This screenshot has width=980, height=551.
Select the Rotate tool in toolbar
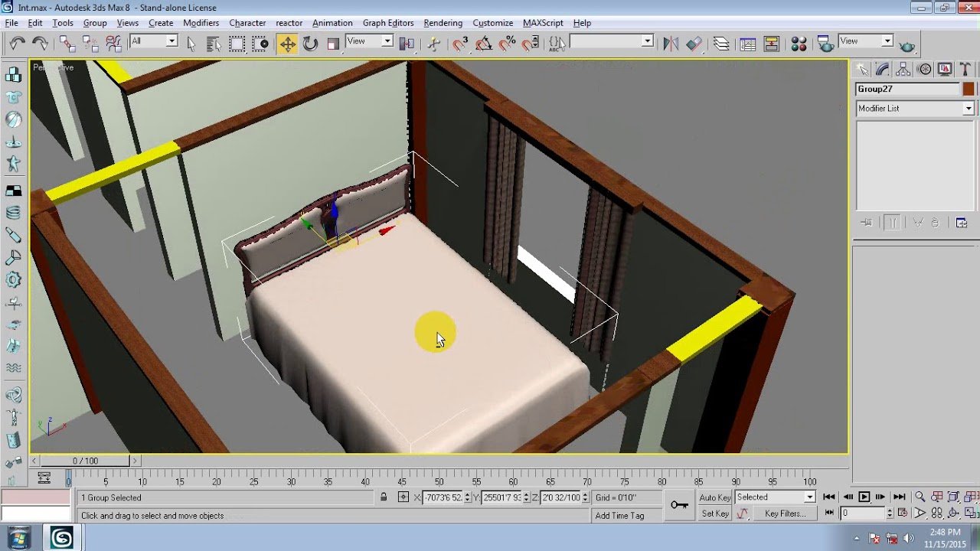pos(310,44)
